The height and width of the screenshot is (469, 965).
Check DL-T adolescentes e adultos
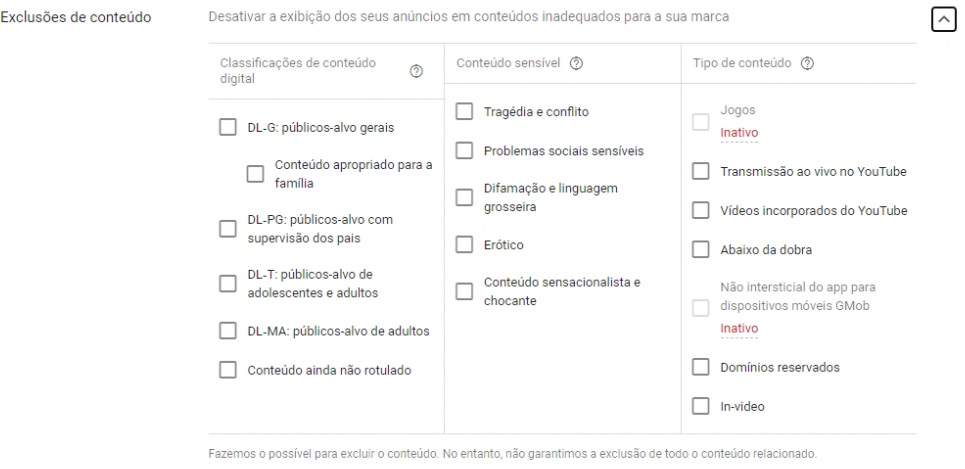[x=228, y=284]
